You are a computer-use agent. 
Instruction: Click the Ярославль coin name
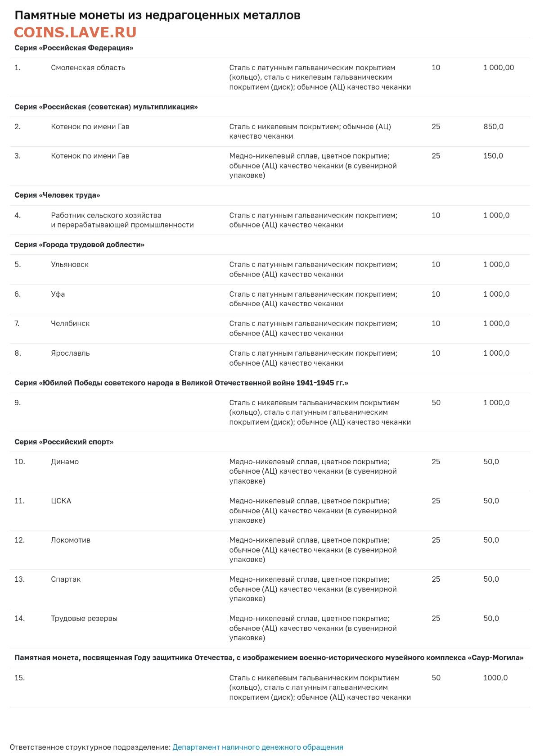coord(70,353)
